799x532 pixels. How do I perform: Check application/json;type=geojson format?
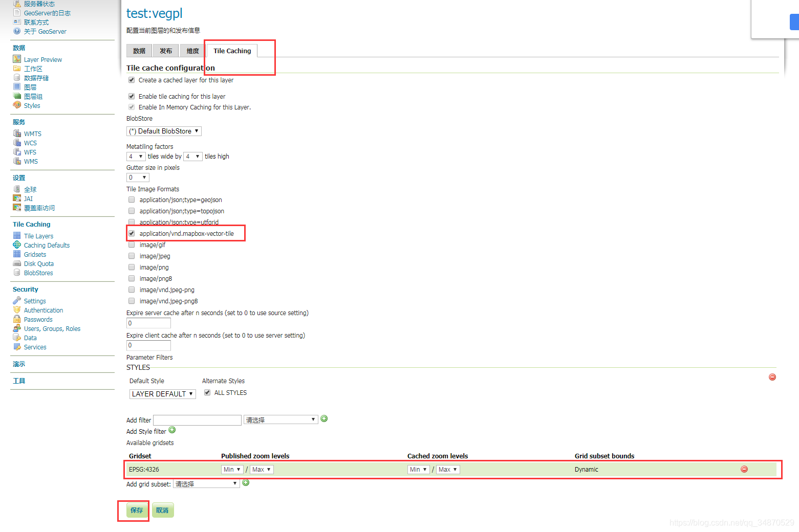[x=132, y=199]
